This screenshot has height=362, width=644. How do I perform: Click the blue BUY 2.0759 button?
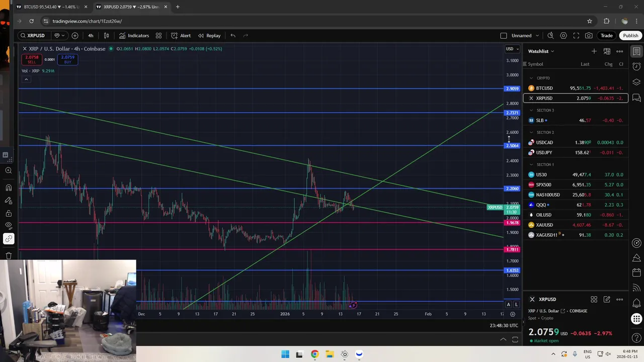click(x=67, y=59)
